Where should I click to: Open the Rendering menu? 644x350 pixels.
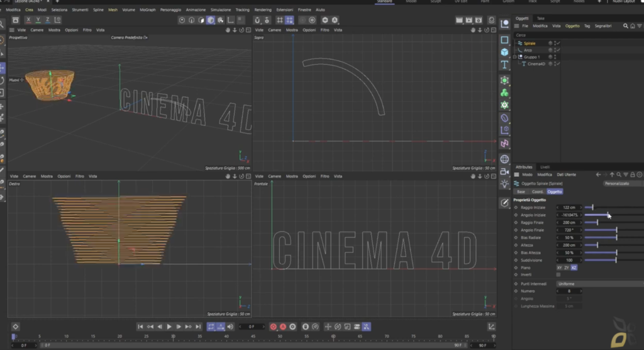click(263, 10)
